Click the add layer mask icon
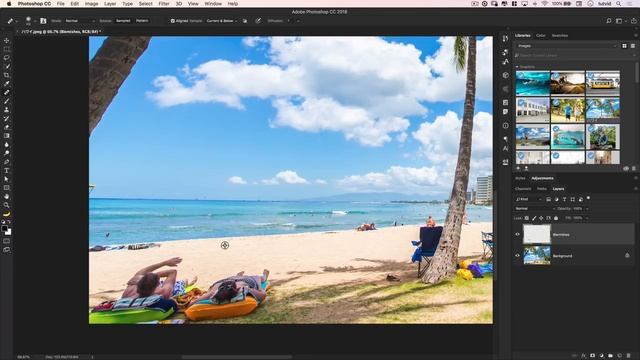 coord(593,356)
